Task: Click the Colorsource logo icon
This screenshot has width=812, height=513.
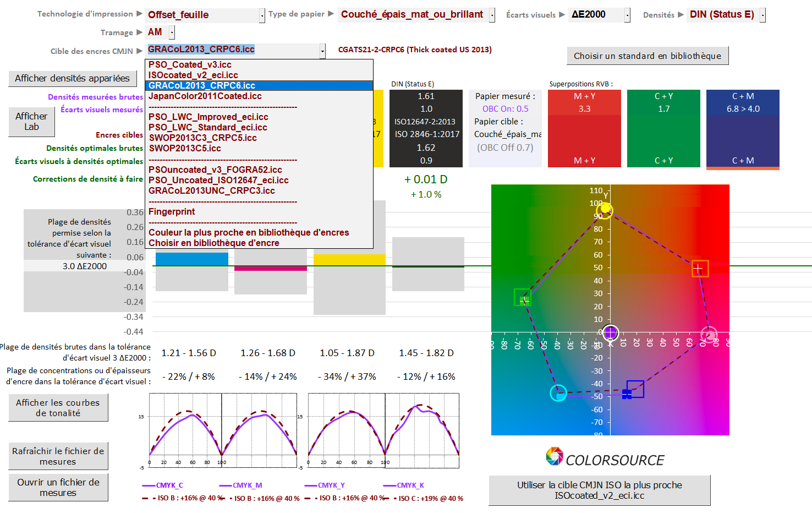Action: (555, 456)
